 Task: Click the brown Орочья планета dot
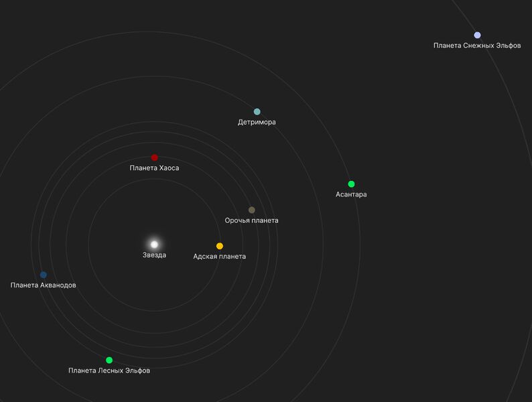click(x=251, y=210)
